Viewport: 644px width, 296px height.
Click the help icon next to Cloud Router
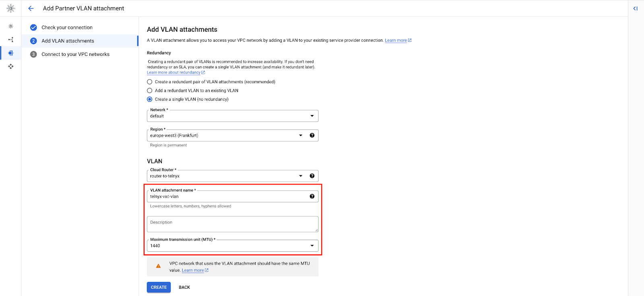coord(312,176)
